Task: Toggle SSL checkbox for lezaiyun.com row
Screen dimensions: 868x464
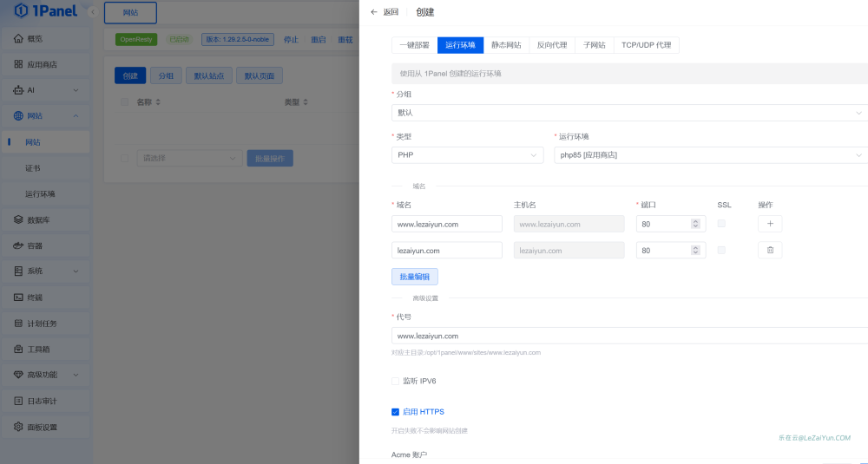Action: pos(721,250)
